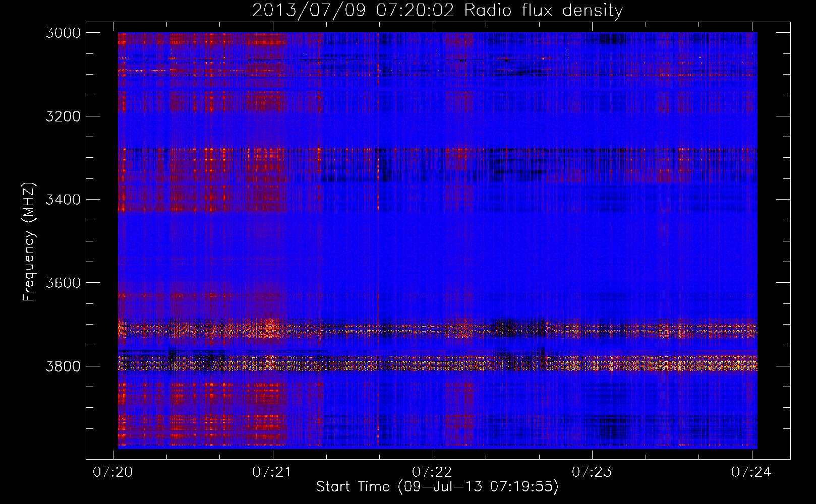Click the 07:20 time axis label
Viewport: 816px width, 504px height.
click(113, 472)
